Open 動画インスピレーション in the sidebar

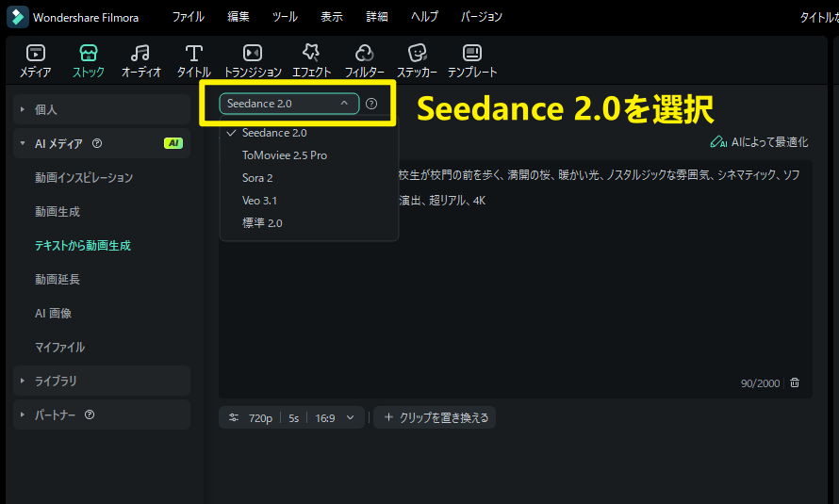coord(84,177)
